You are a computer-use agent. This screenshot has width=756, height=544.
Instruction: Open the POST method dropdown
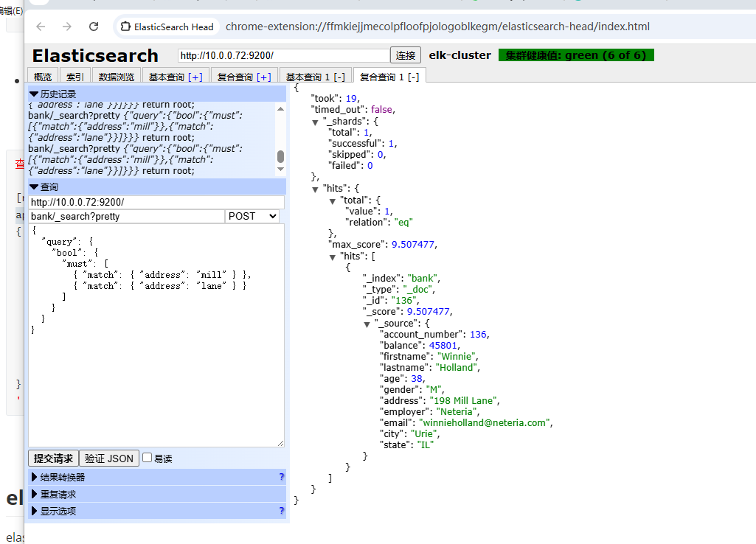coord(252,216)
